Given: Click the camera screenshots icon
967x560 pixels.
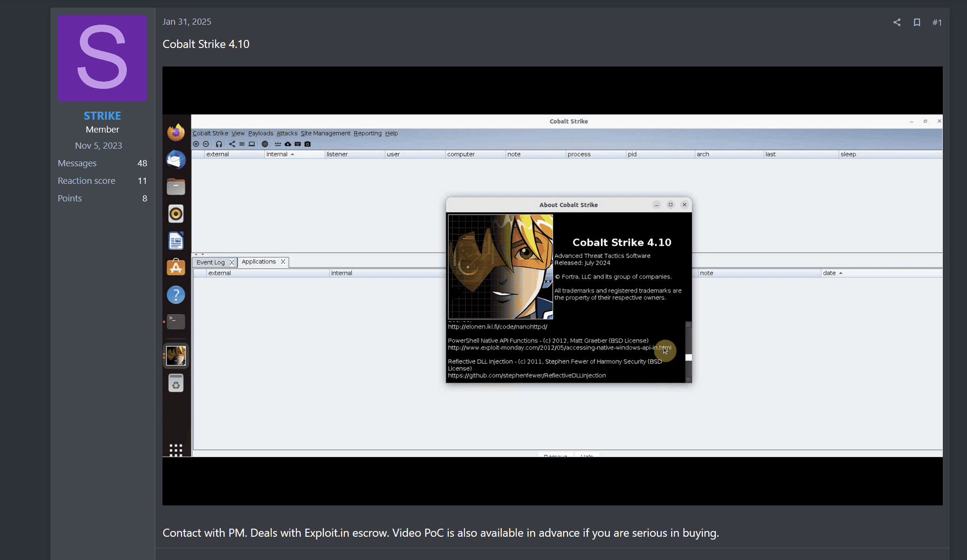Looking at the screenshot, I should tap(307, 144).
